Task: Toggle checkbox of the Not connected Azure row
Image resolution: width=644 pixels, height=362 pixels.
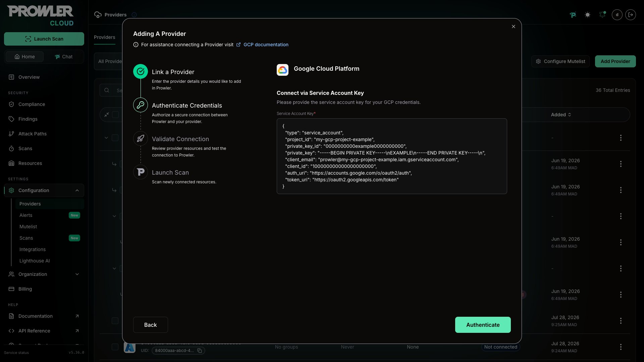Action: tap(115, 347)
